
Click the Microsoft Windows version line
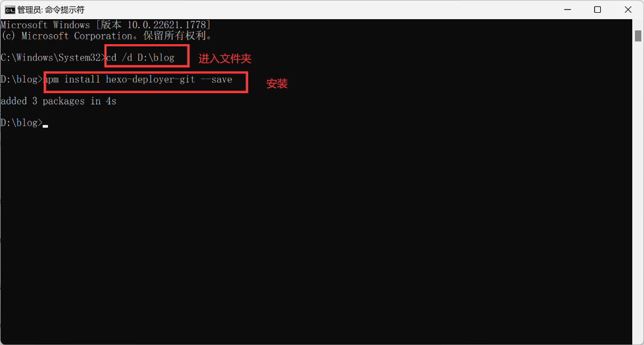[105, 25]
